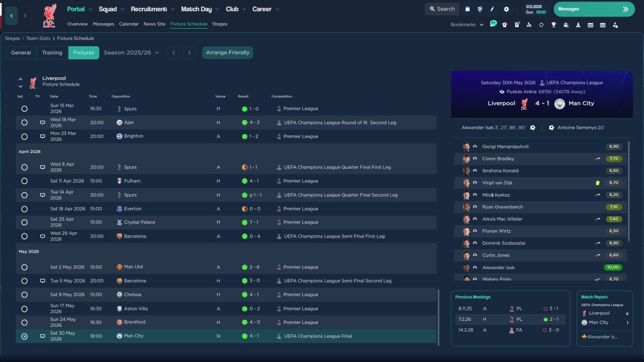Click the Arrange Friendly button

[x=228, y=53]
